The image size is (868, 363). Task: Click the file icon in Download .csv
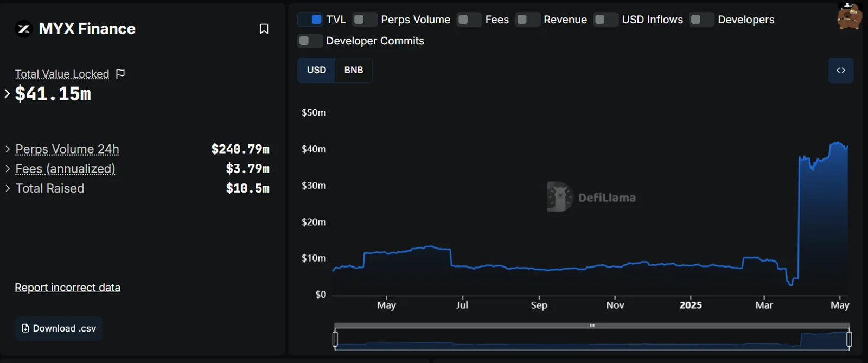point(25,328)
